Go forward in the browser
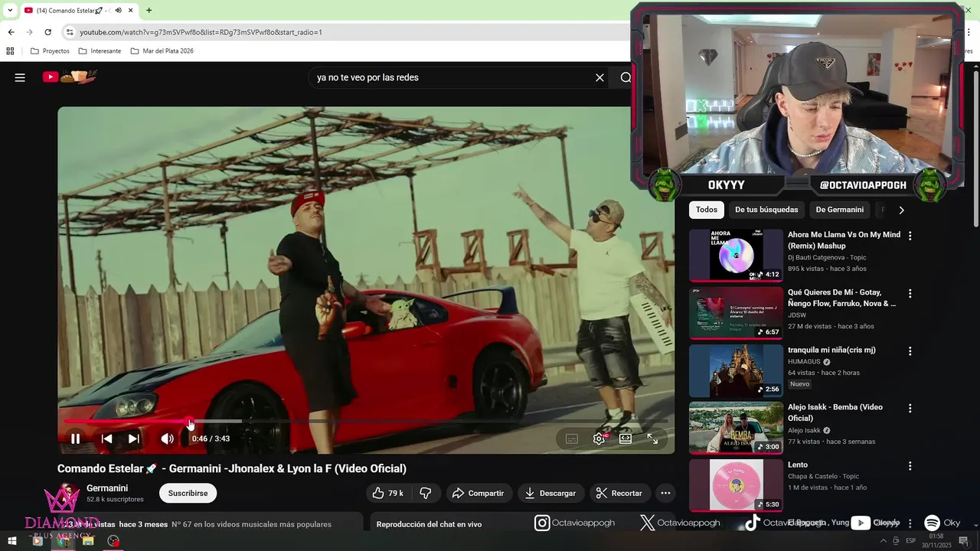The image size is (980, 551). click(29, 32)
